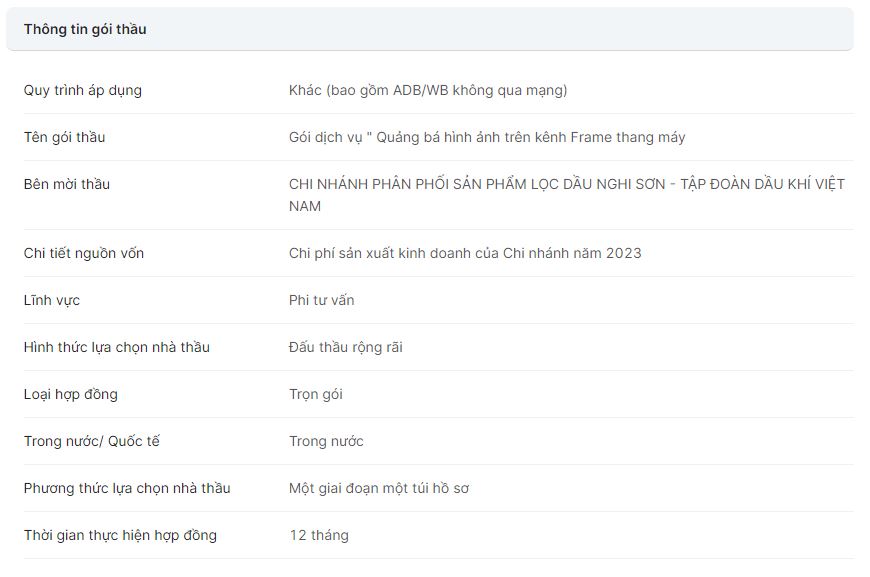Select the "Phi tư vấn" value
Image resolution: width=870 pixels, height=577 pixels.
point(321,300)
